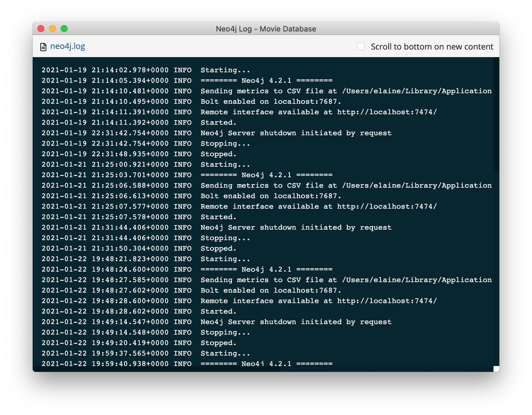
Task: Click the 2021-01-22 19:49:14.548 Stopping... line
Action: pos(146,332)
